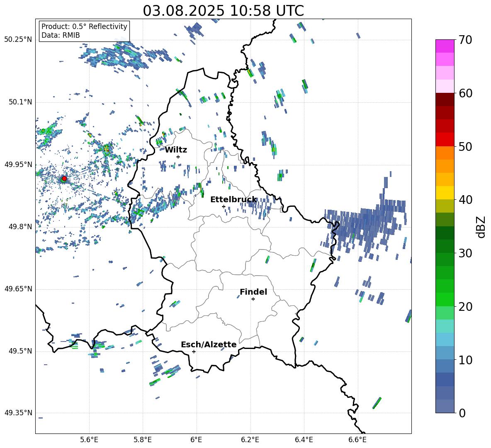Viewport: 491px width, 448px height.
Task: Click the bright red colorbar segment near 50
Action: pyautogui.click(x=445, y=140)
